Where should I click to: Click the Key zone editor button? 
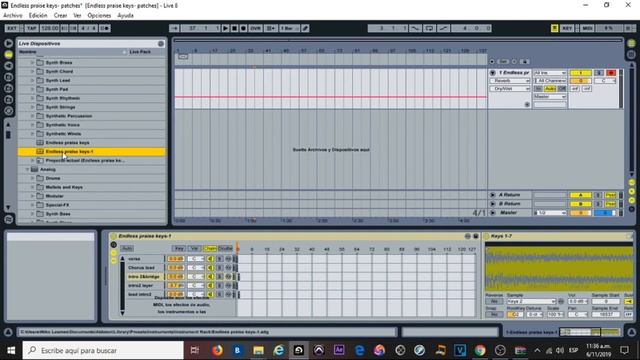pyautogui.click(x=179, y=248)
